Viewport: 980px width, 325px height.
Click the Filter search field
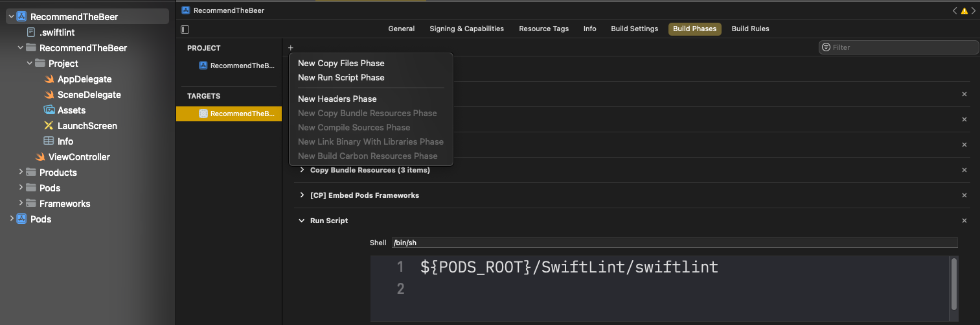tap(898, 47)
